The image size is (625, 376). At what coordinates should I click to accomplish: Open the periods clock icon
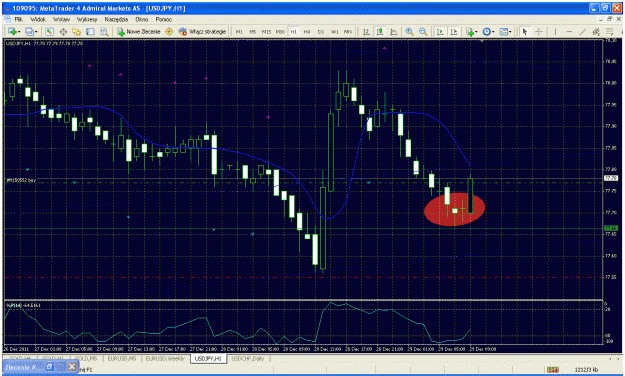pos(486,31)
